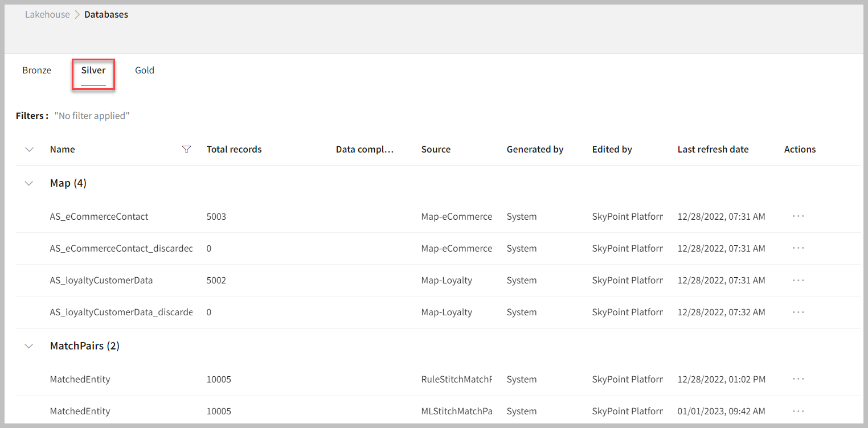This screenshot has width=868, height=428.
Task: Open actions menu for MLStitch MatchedEntity row
Action: [798, 411]
